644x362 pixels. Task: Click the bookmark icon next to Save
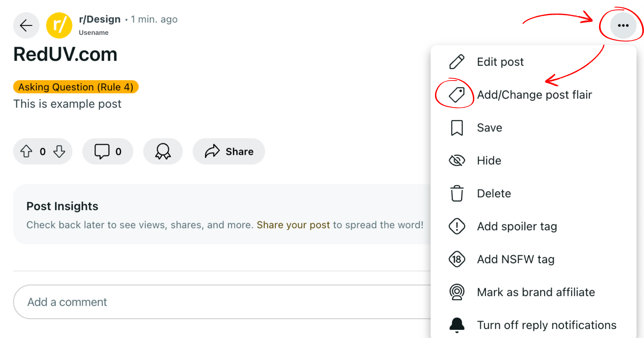pyautogui.click(x=456, y=127)
